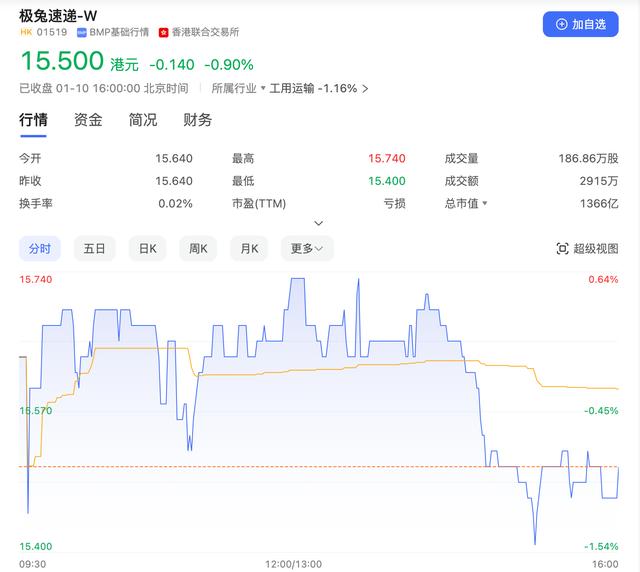This screenshot has height=572, width=640.
Task: Open the 超级视图 super view icon
Action: 563,249
